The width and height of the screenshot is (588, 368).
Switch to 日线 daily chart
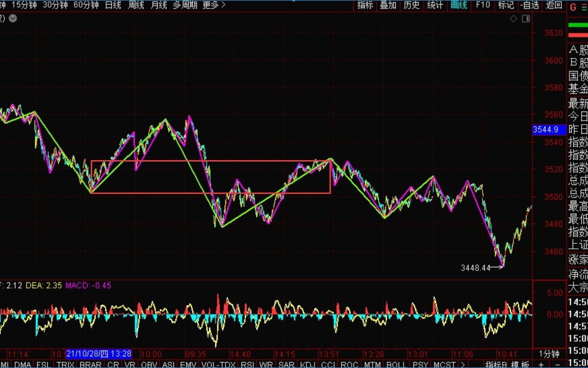pos(113,5)
